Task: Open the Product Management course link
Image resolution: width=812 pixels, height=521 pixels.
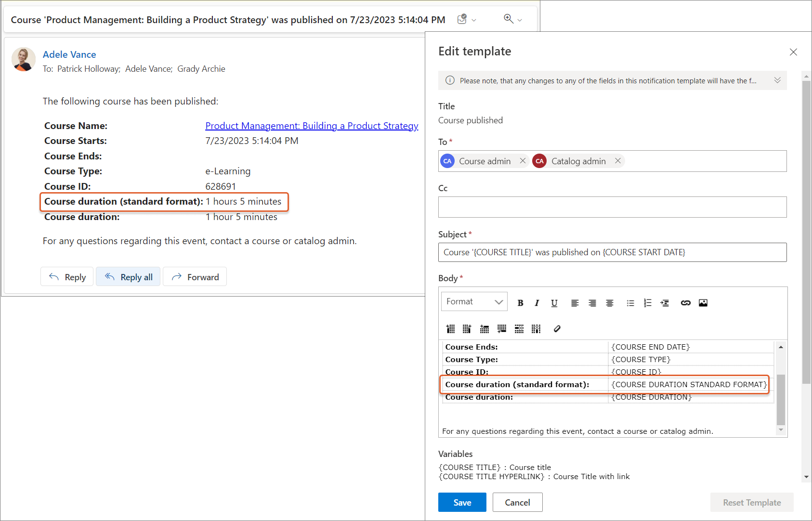Action: pyautogui.click(x=312, y=126)
